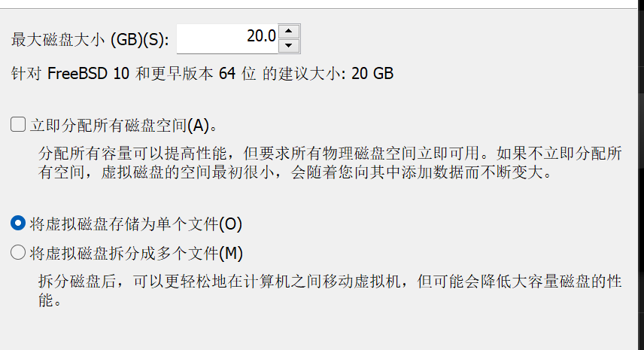
Task: Select the 存储为单个文件 radio button circle
Action: coord(18,224)
